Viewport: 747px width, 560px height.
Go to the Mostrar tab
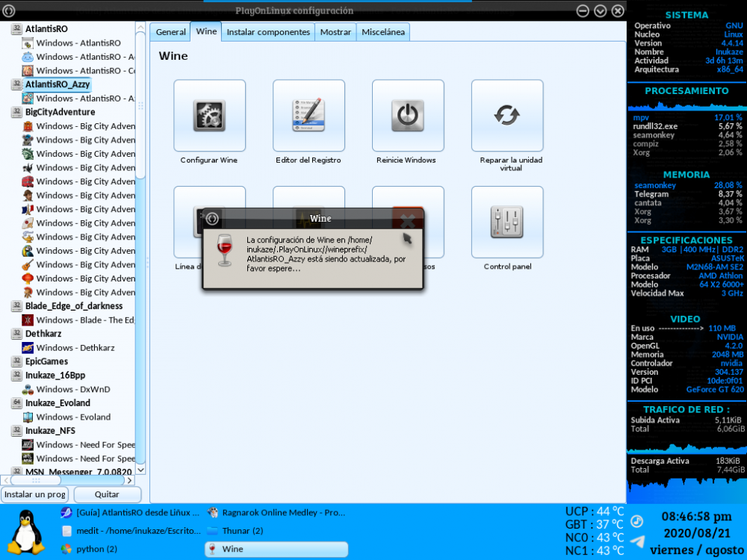[335, 32]
